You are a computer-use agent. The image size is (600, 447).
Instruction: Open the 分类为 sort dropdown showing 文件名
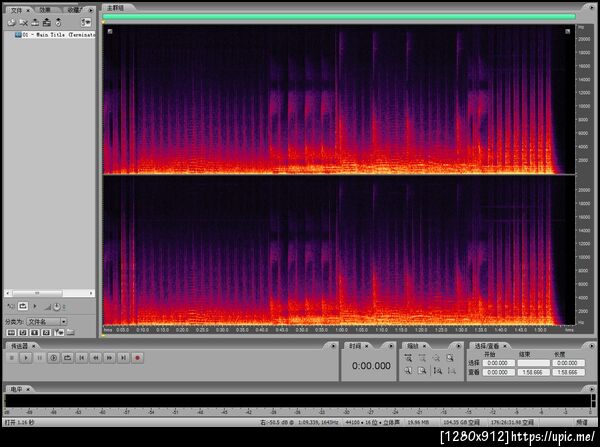coord(47,321)
